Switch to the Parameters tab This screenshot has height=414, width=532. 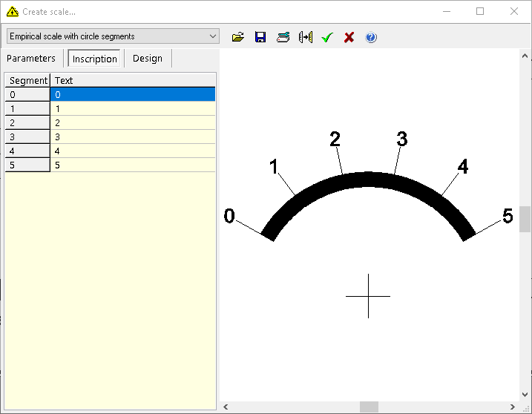tap(31, 59)
